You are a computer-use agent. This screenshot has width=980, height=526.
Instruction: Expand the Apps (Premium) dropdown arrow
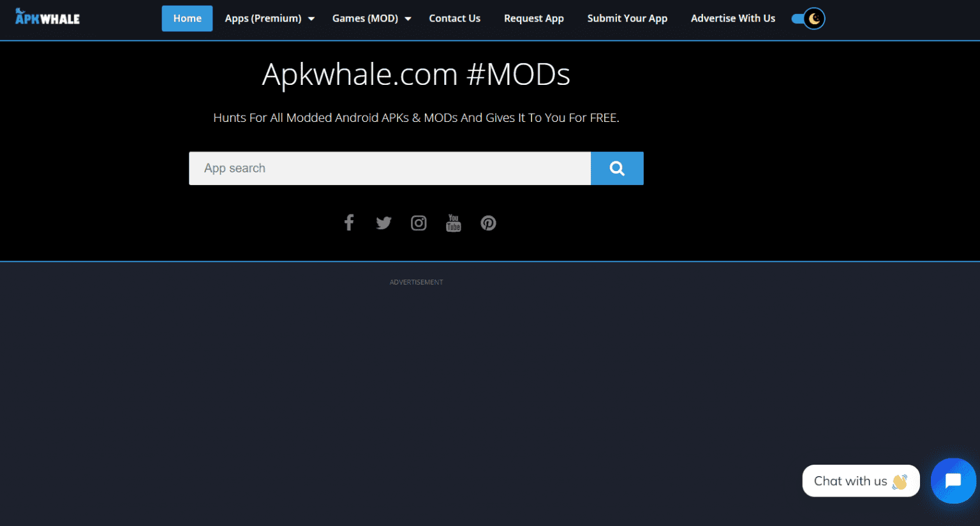(x=311, y=19)
